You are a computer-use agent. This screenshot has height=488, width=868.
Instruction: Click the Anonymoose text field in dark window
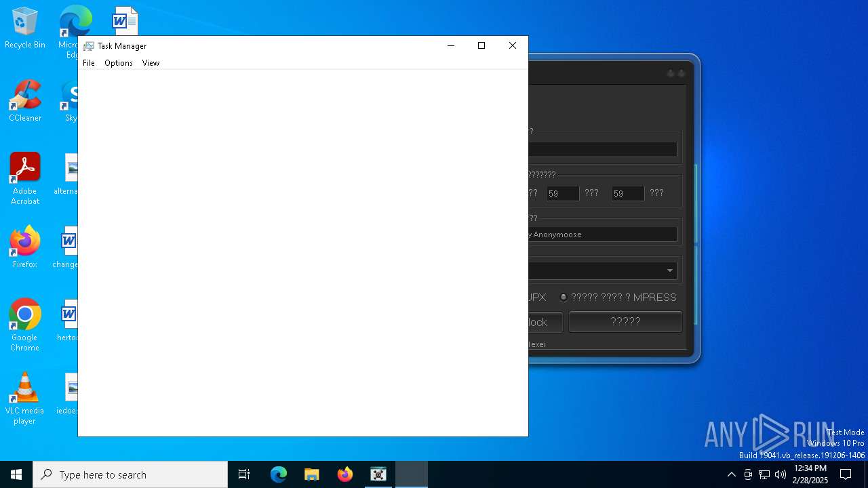pos(602,235)
